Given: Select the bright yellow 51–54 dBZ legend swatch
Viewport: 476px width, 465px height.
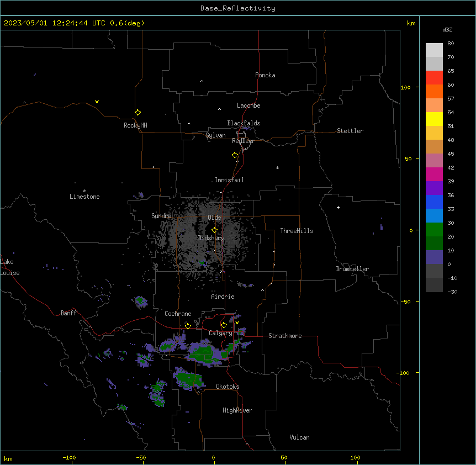Looking at the screenshot, I should coord(434,119).
